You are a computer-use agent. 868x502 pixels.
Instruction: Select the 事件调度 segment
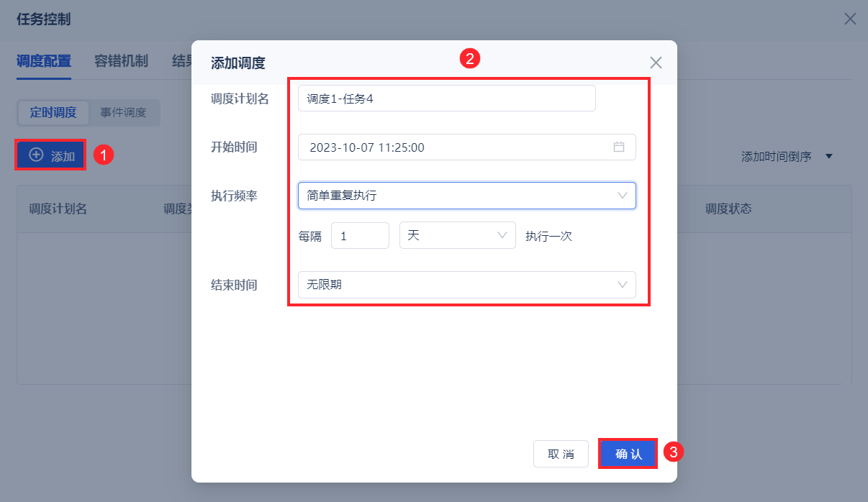(x=123, y=113)
